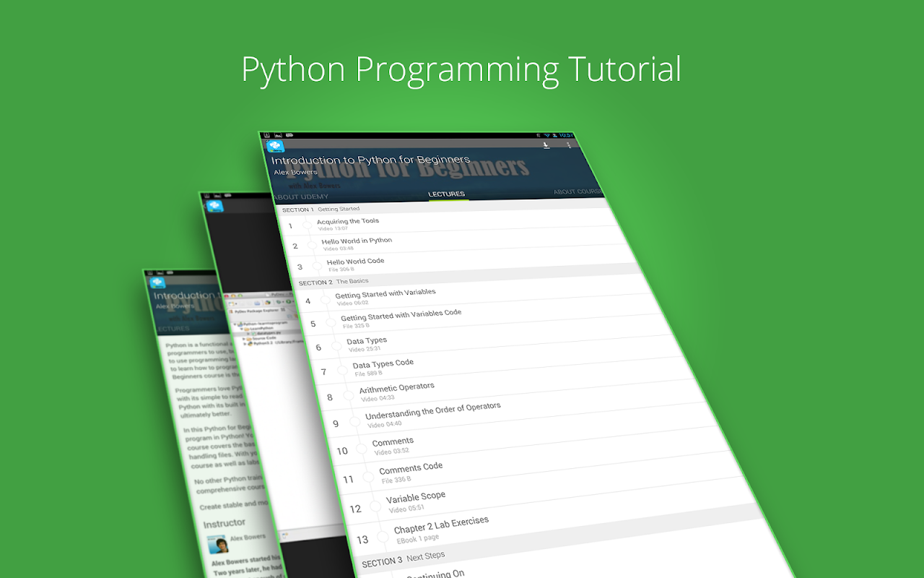Tap the Wi-Fi status icon in the front tablet's status bar
The width and height of the screenshot is (924, 578).
[x=547, y=135]
